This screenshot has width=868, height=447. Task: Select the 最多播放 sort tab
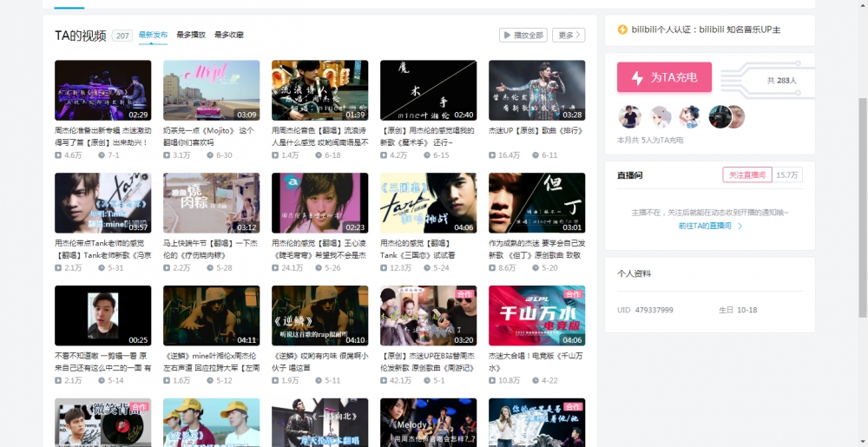point(191,35)
